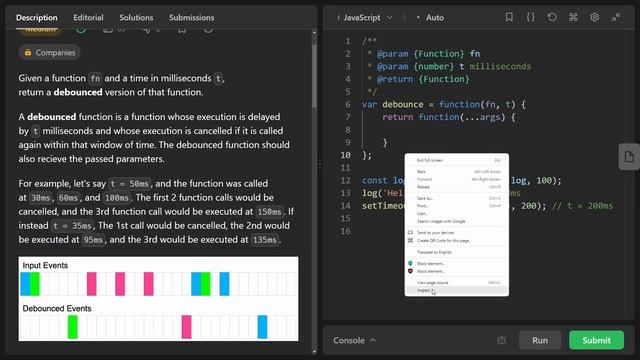Open the notes icon at right edge
This screenshot has width=640, height=360.
[x=629, y=156]
